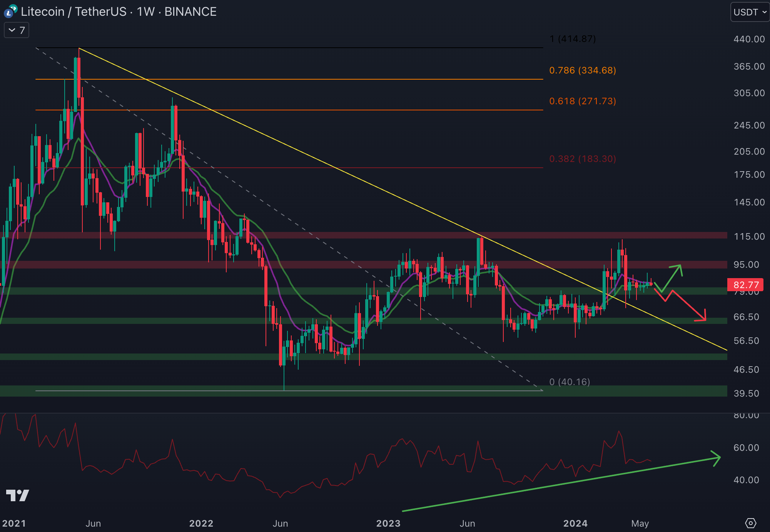The height and width of the screenshot is (532, 770).
Task: Select the 0.382 (183.30) Fibonacci level label
Action: [x=582, y=159]
